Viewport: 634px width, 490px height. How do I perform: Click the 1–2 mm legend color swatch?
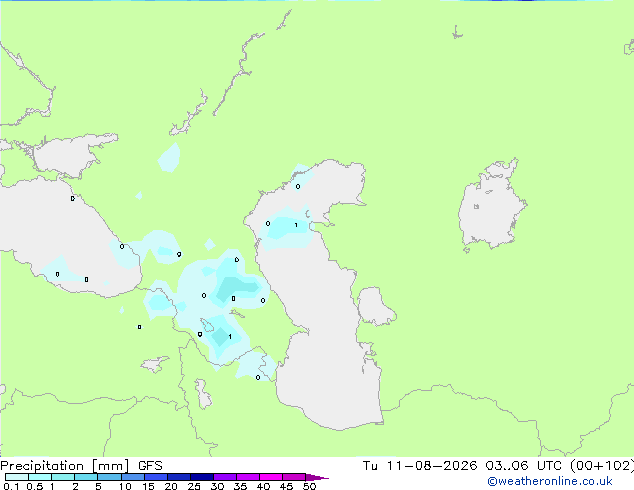click(x=63, y=477)
